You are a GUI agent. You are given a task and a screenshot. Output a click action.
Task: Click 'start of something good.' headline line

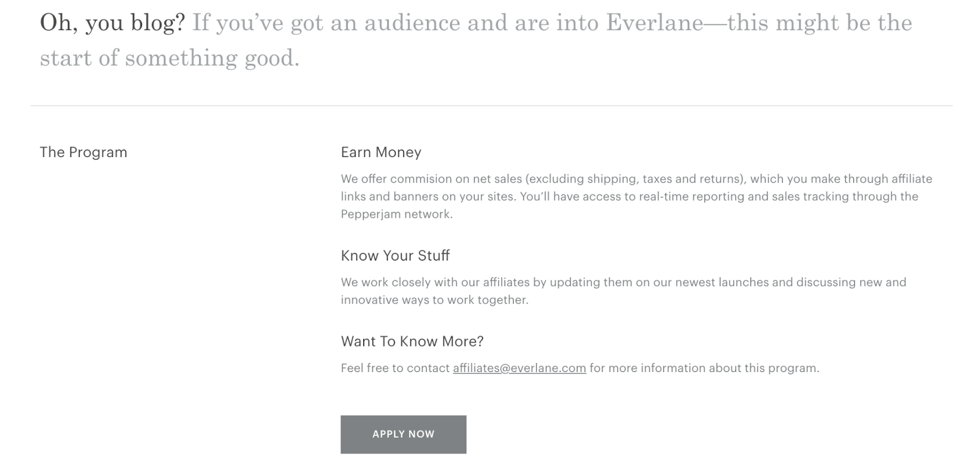pyautogui.click(x=170, y=58)
